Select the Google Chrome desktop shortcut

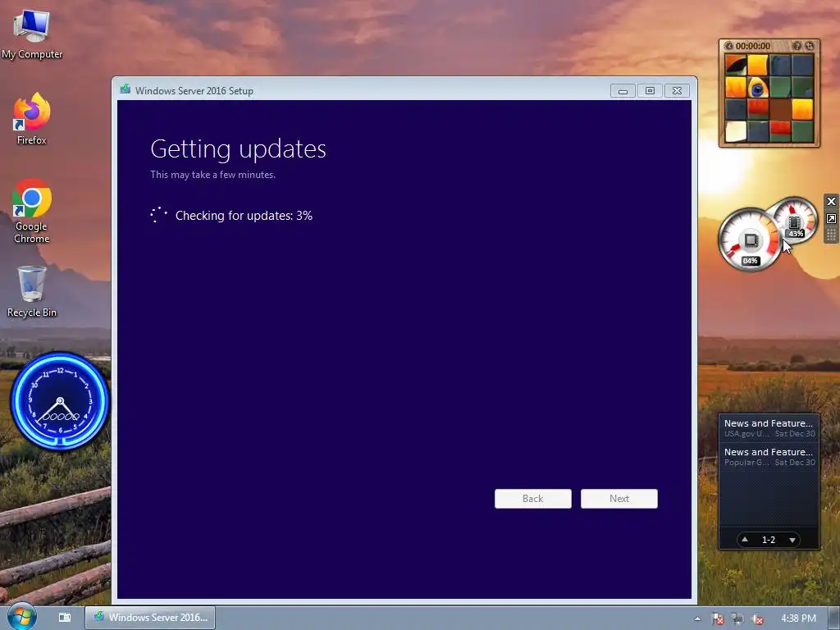pos(32,211)
